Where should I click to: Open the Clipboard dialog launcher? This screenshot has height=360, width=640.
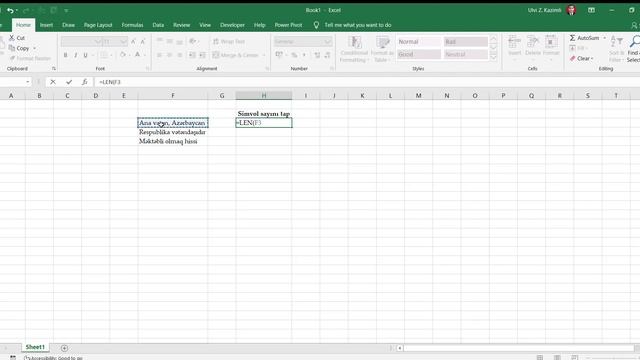(x=53, y=69)
